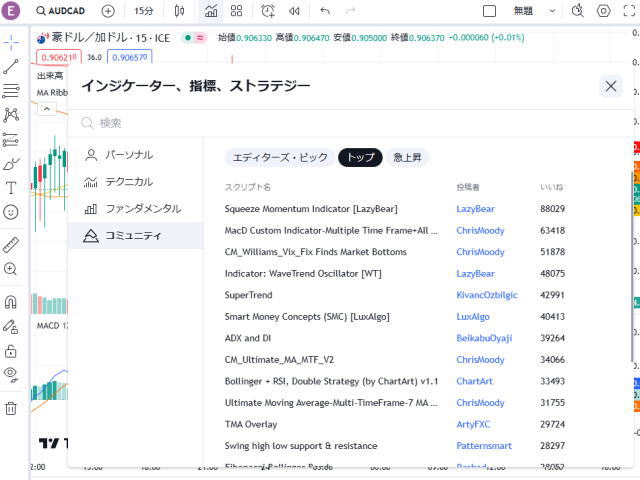
Task: Undo last chart action
Action: tap(325, 11)
